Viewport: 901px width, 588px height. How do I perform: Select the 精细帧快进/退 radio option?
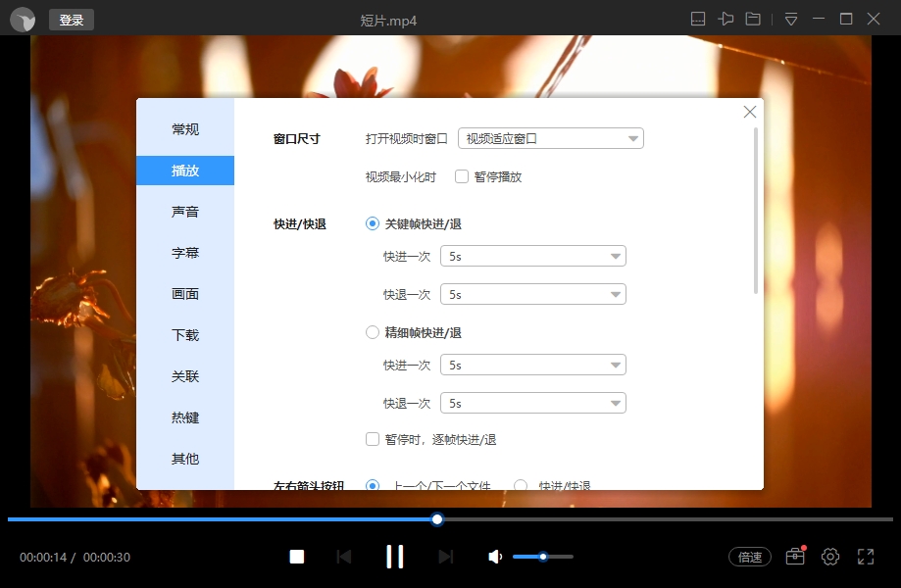(x=373, y=331)
